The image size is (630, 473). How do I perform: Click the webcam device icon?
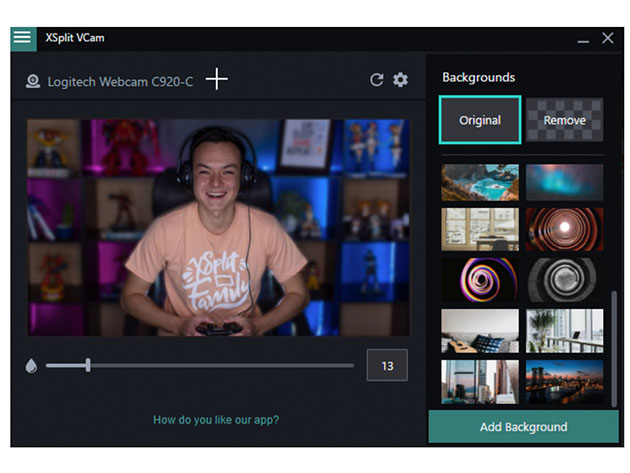(33, 81)
